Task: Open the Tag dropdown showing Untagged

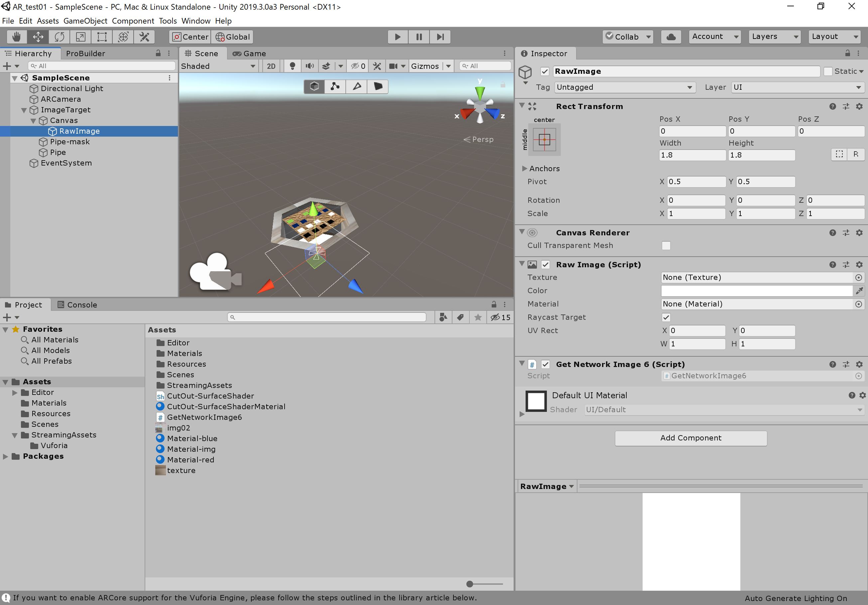Action: [624, 87]
